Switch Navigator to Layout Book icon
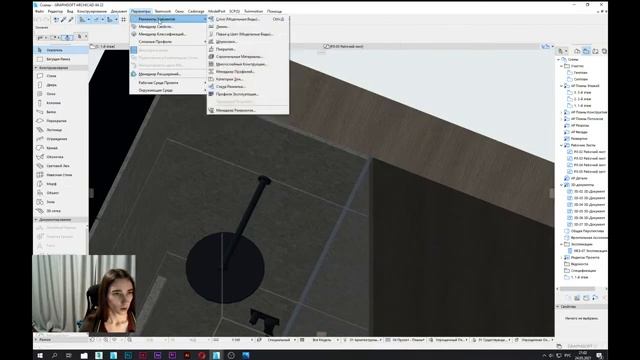 coord(595,51)
